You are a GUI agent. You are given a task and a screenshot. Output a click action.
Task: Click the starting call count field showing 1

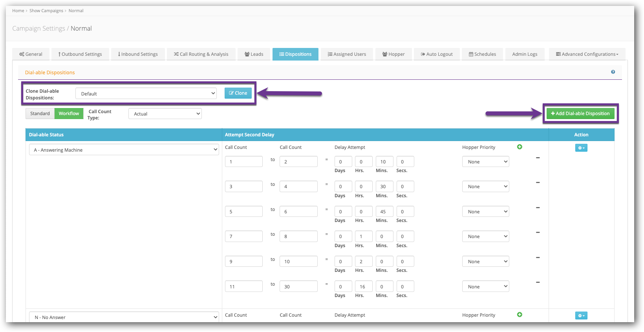point(244,161)
